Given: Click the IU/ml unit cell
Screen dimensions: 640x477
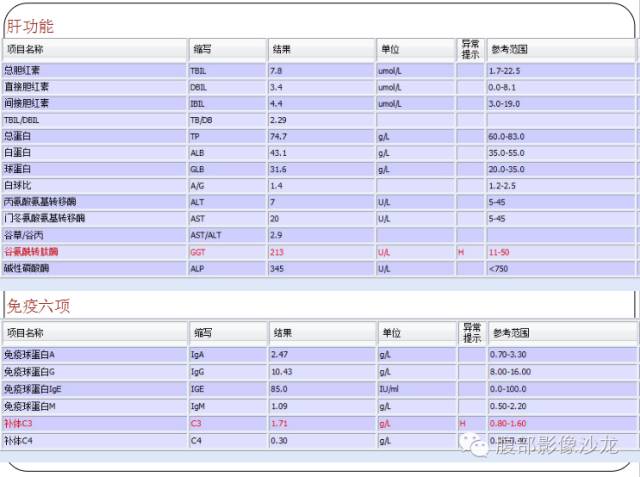Looking at the screenshot, I should point(417,389).
